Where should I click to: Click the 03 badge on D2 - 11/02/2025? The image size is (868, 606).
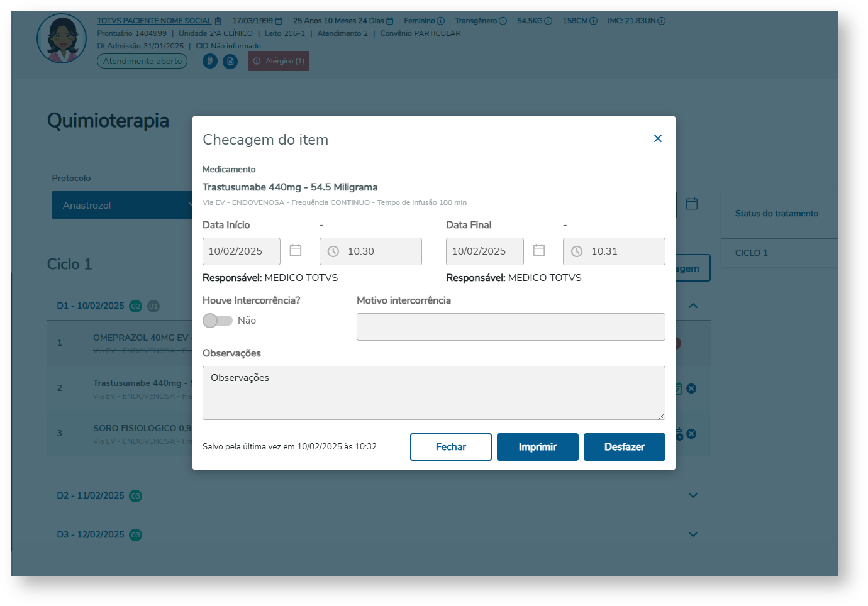pos(136,496)
